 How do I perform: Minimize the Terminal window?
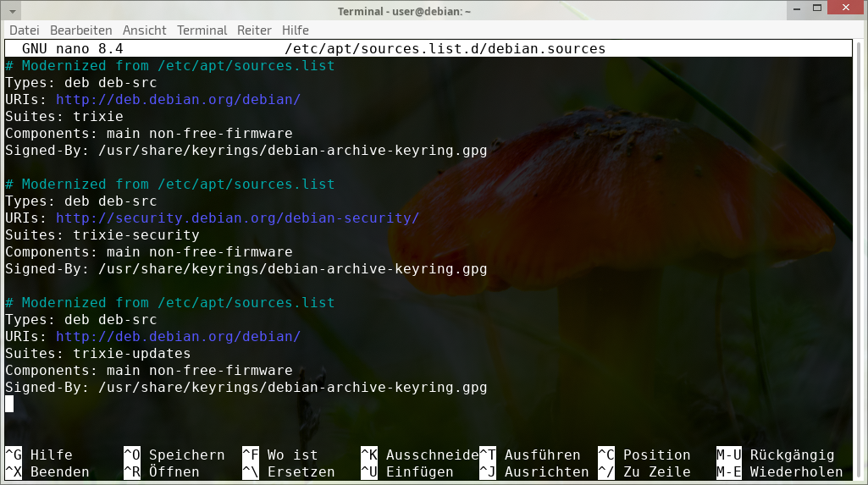795,9
